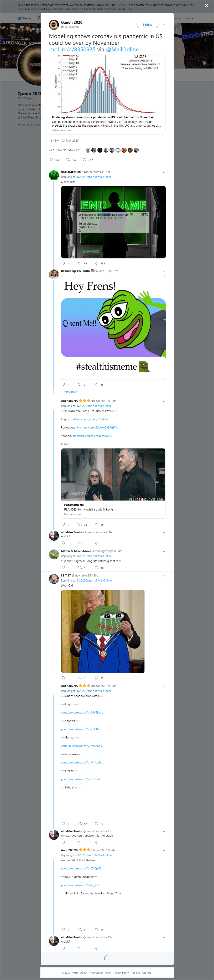The image size is (214, 980).
Task: Expand chevron on Rebuilding The Truth reply
Action: point(164,271)
